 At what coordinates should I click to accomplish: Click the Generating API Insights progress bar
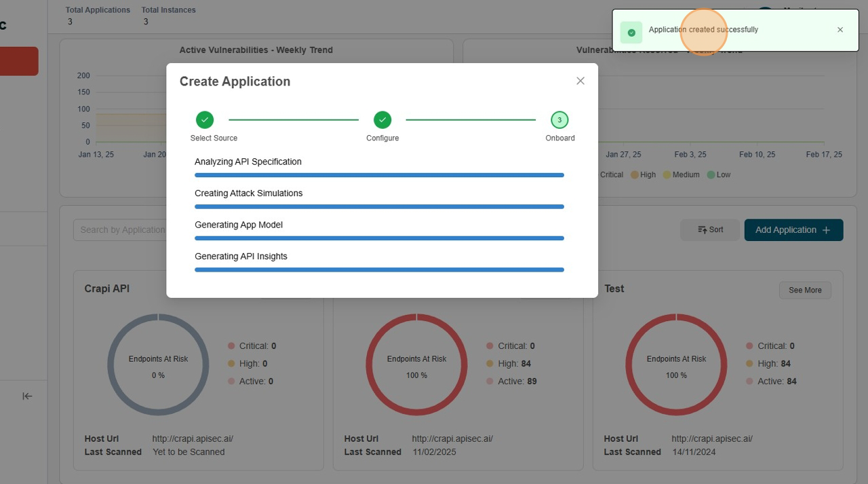pyautogui.click(x=379, y=269)
